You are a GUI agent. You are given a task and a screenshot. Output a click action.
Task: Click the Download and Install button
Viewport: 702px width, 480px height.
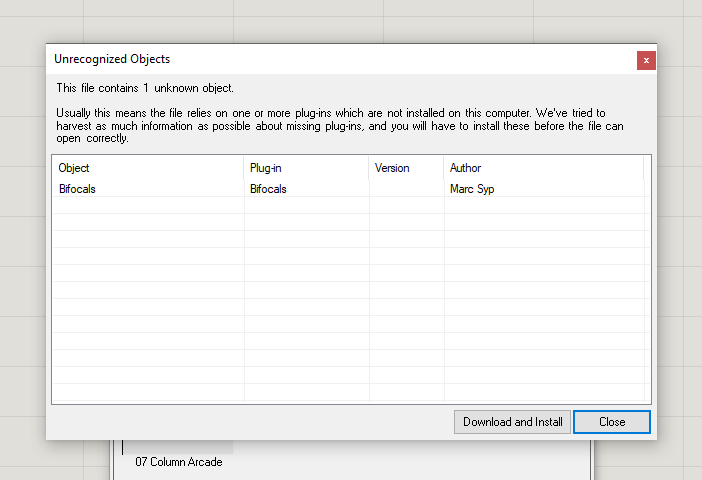coord(513,422)
